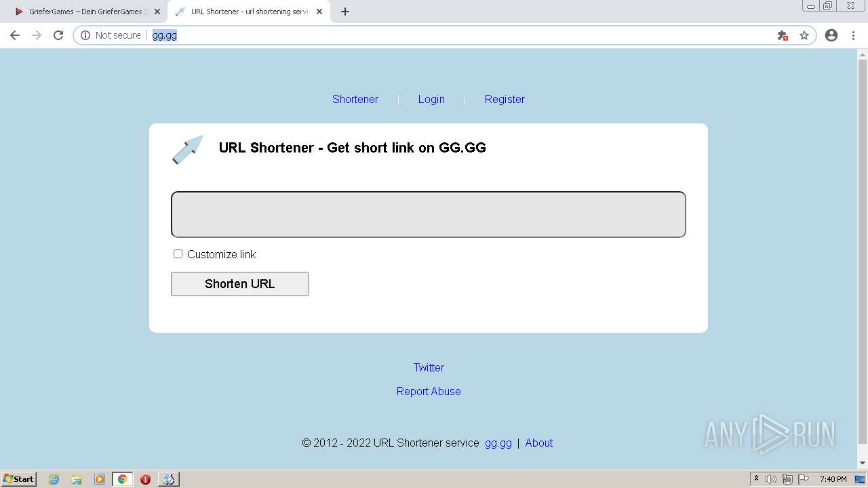Screen dimensions: 868x488
Task: Open the Action Center flag icon
Action: coord(804,479)
